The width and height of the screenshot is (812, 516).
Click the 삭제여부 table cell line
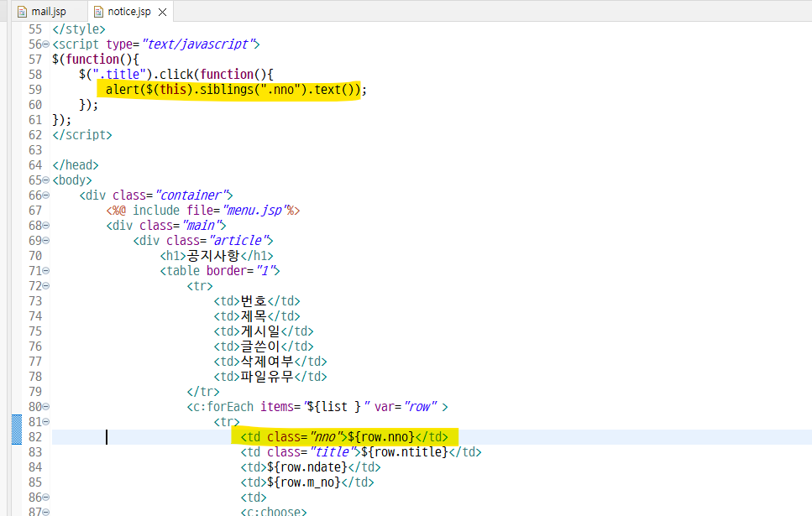pyautogui.click(x=270, y=362)
